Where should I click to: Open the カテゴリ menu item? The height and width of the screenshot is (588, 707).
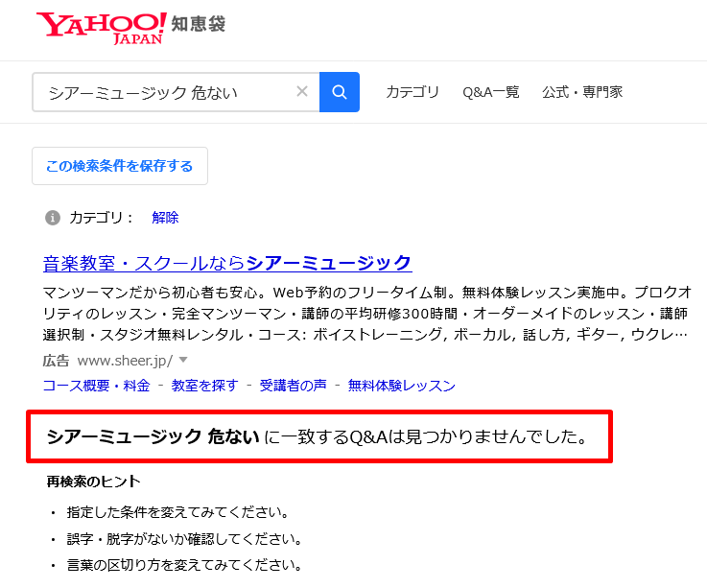click(412, 92)
